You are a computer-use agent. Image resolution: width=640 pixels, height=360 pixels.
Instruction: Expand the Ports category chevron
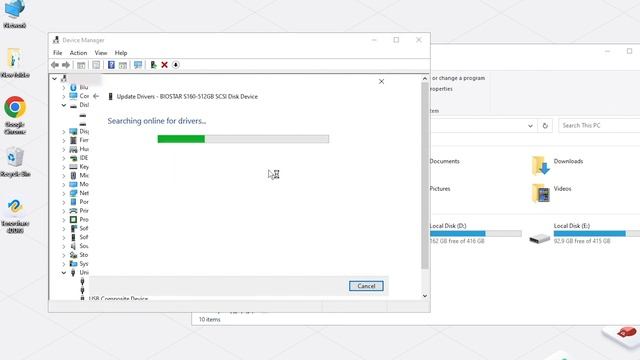click(x=64, y=202)
